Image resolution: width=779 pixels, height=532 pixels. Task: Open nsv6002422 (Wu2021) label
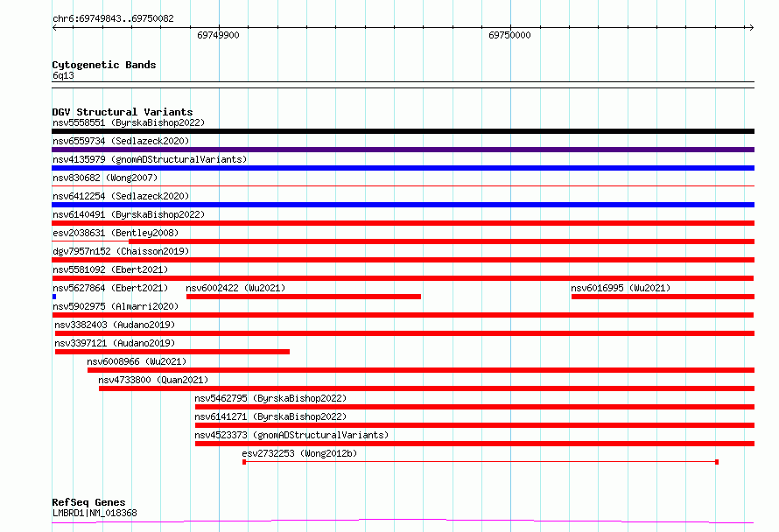235,288
